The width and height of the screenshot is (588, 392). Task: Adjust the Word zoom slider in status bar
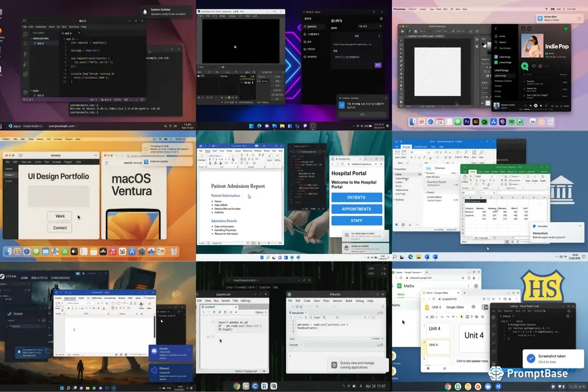pyautogui.click(x=269, y=243)
